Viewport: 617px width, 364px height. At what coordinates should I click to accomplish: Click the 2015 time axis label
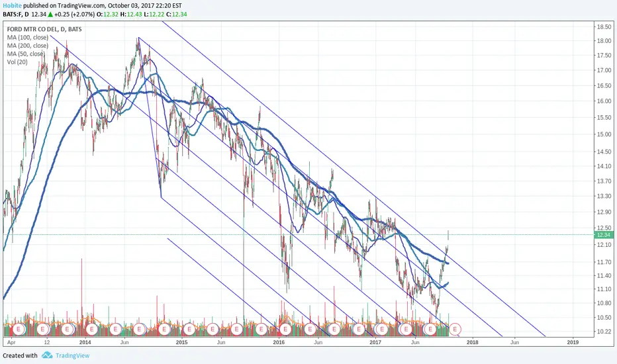point(182,342)
